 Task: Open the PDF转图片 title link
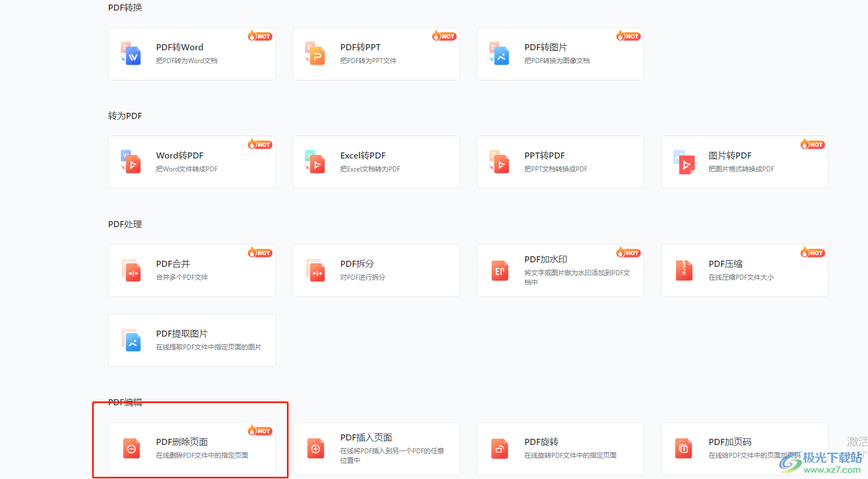pyautogui.click(x=546, y=47)
